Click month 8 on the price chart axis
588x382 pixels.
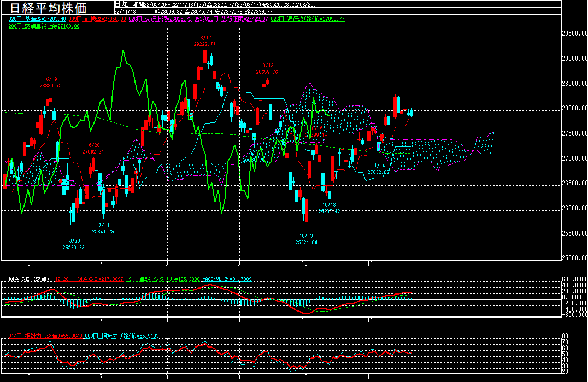pos(167,263)
